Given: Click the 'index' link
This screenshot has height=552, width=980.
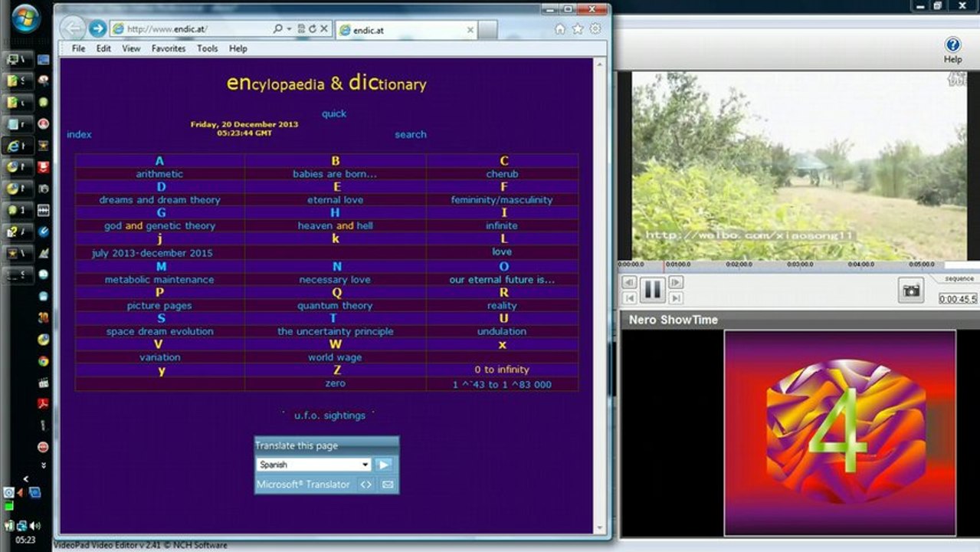Looking at the screenshot, I should [79, 134].
